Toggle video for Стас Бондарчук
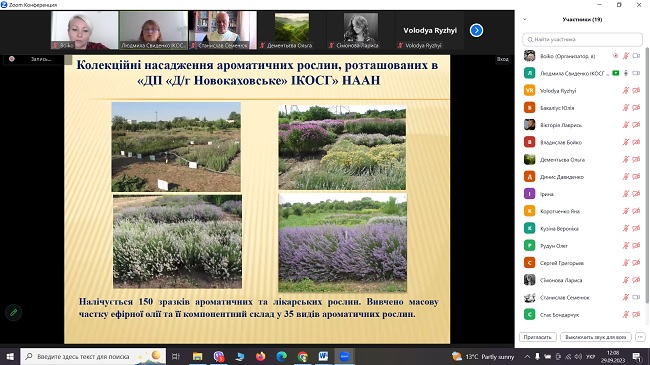This screenshot has width=650, height=365. point(636,314)
